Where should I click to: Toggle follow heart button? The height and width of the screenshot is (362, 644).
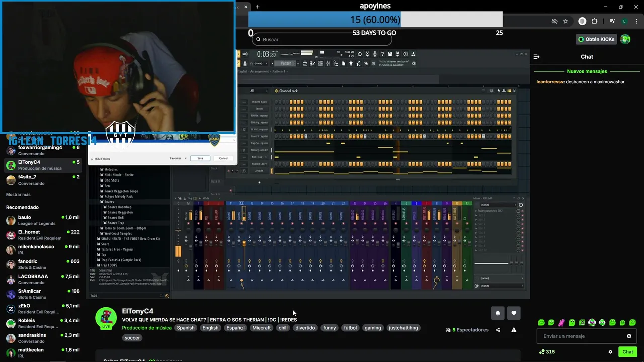pyautogui.click(x=514, y=313)
